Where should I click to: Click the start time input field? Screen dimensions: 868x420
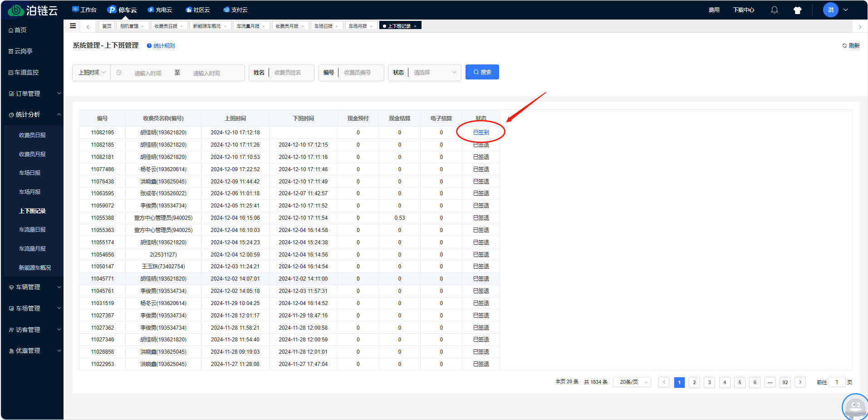tap(148, 73)
